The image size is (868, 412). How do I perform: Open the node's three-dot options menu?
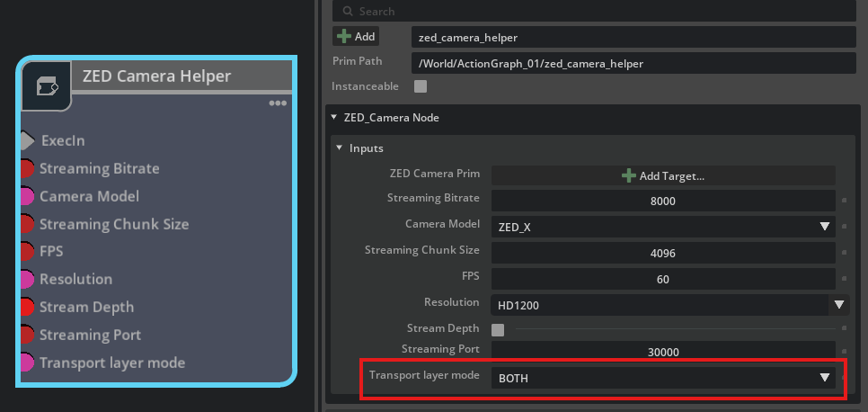point(278,103)
